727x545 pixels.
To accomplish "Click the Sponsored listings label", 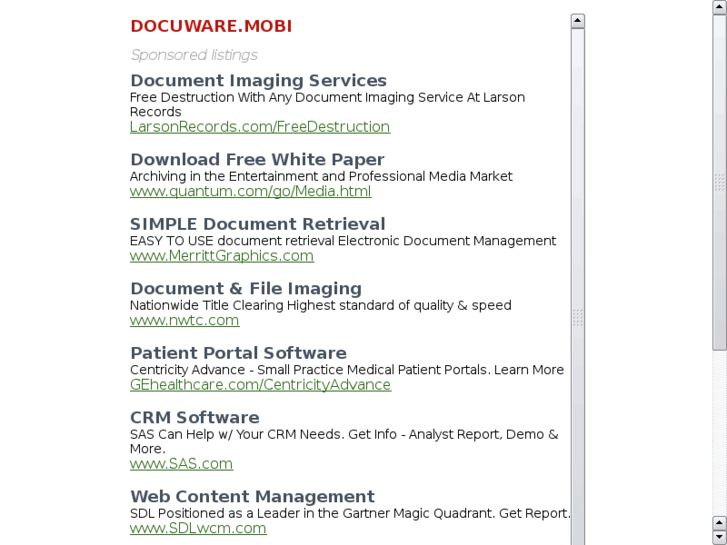I will click(x=194, y=55).
